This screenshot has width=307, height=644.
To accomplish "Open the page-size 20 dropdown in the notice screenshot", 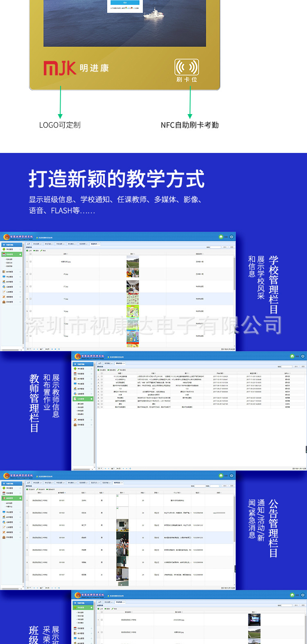I will [99, 469].
